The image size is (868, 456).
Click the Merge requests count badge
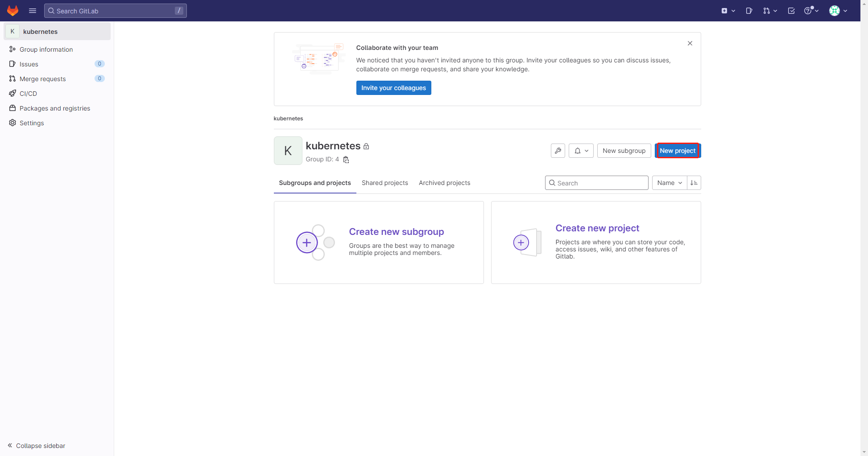click(99, 78)
